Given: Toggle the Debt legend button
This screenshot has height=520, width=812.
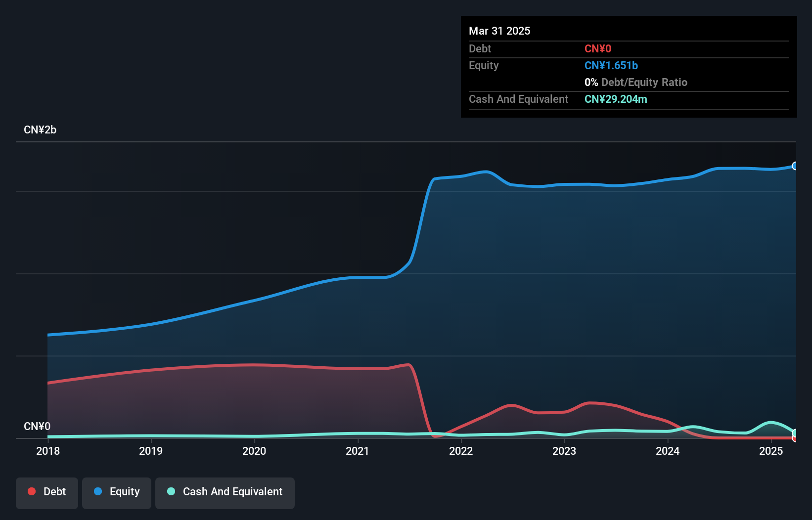Looking at the screenshot, I should [x=47, y=493].
